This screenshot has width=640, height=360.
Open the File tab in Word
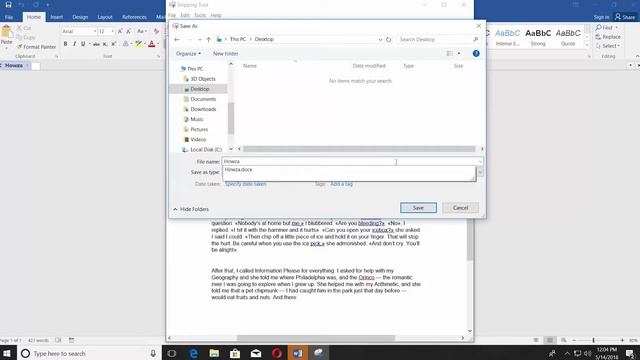pos(9,17)
